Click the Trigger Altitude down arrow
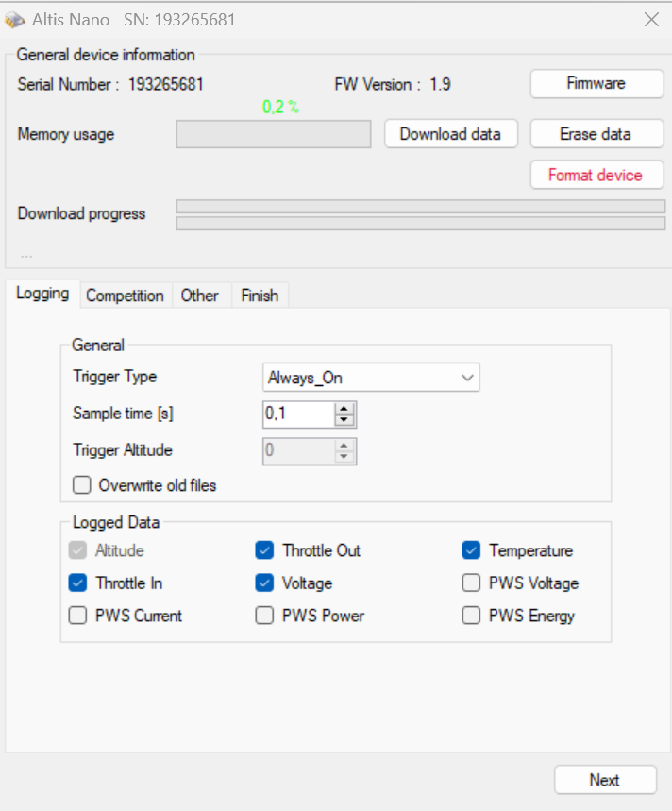This screenshot has width=672, height=811. [x=344, y=457]
